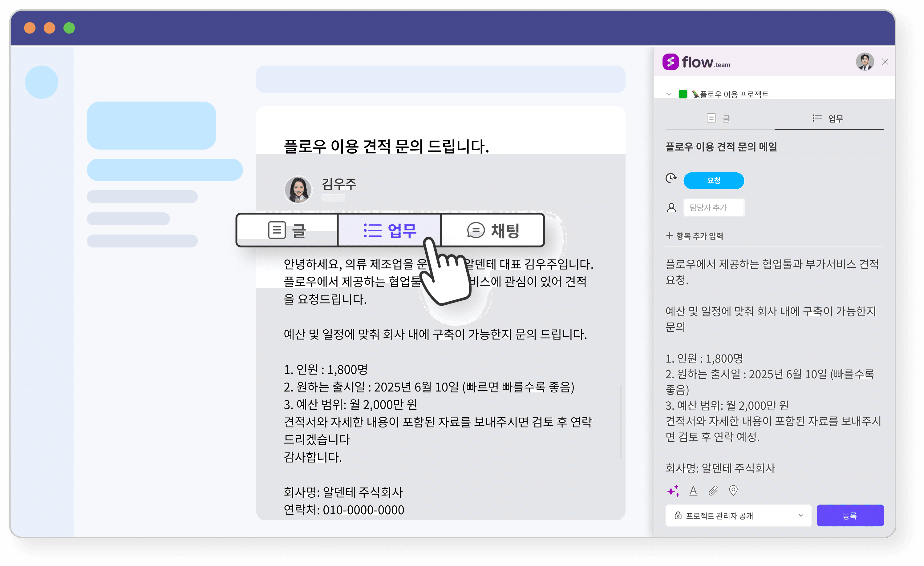This screenshot has width=924, height=566.
Task: Click the task status clock icon
Action: [671, 178]
